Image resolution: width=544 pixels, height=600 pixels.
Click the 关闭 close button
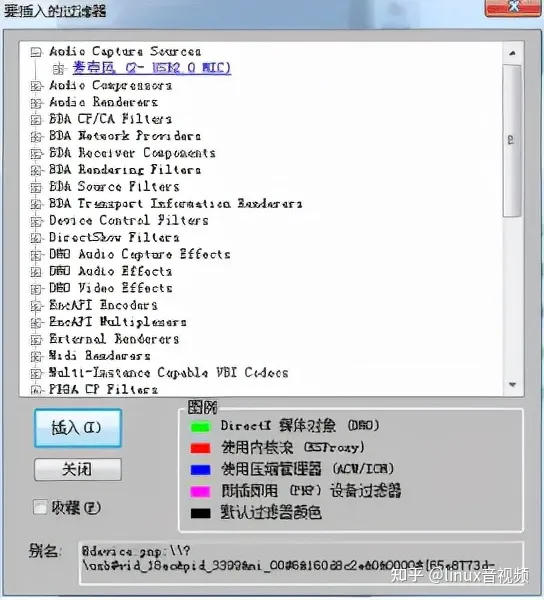78,470
